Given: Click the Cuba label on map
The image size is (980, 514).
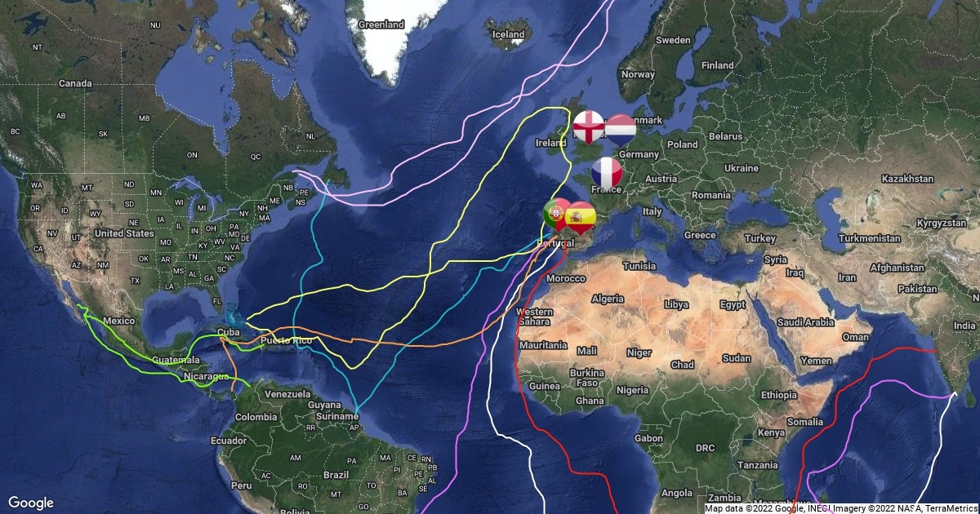Looking at the screenshot, I should 229,333.
